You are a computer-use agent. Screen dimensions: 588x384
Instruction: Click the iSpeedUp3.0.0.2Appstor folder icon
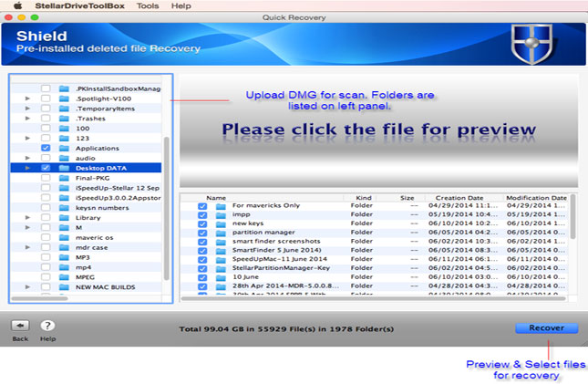pyautogui.click(x=64, y=198)
